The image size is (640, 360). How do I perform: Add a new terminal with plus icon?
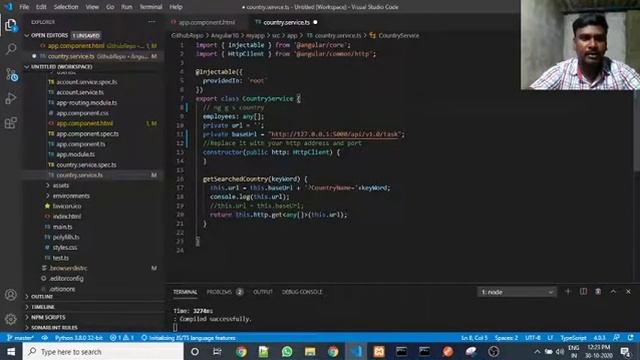click(x=567, y=291)
